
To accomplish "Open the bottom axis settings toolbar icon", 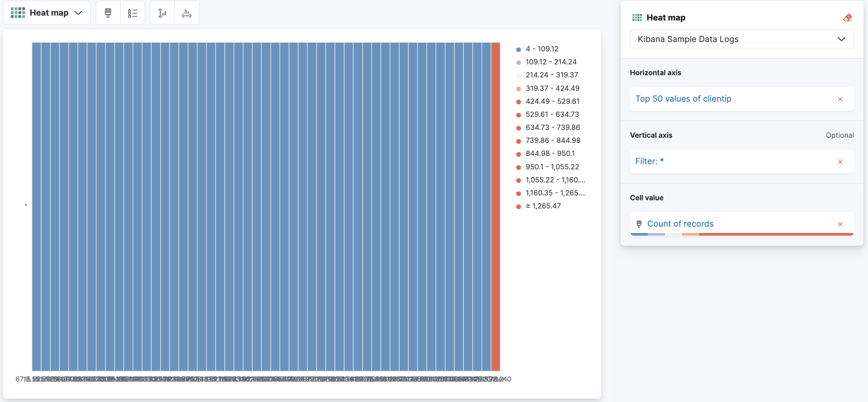I will (187, 12).
